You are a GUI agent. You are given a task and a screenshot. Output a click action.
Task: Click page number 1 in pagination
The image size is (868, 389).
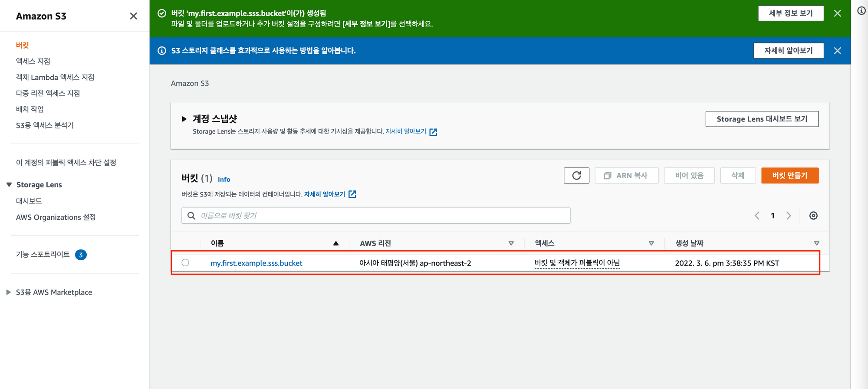tap(773, 216)
